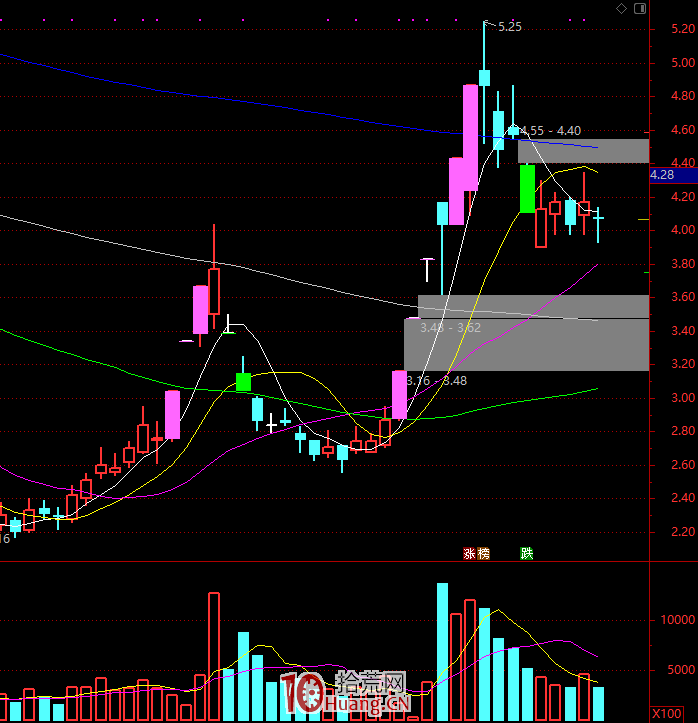Open the green 跌 event marker

[526, 553]
